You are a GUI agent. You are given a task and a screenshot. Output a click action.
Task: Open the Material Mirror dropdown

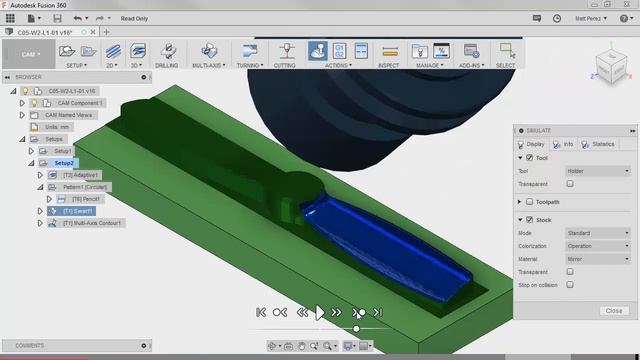click(x=598, y=259)
